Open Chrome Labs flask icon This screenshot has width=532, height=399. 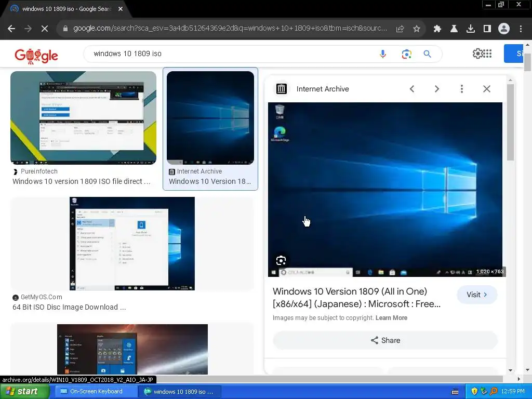[454, 29]
